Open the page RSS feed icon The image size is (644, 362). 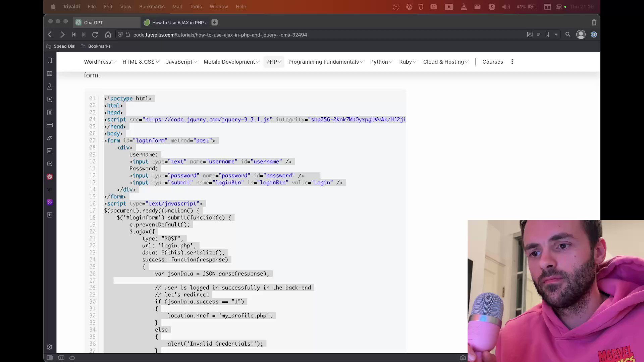[530, 35]
